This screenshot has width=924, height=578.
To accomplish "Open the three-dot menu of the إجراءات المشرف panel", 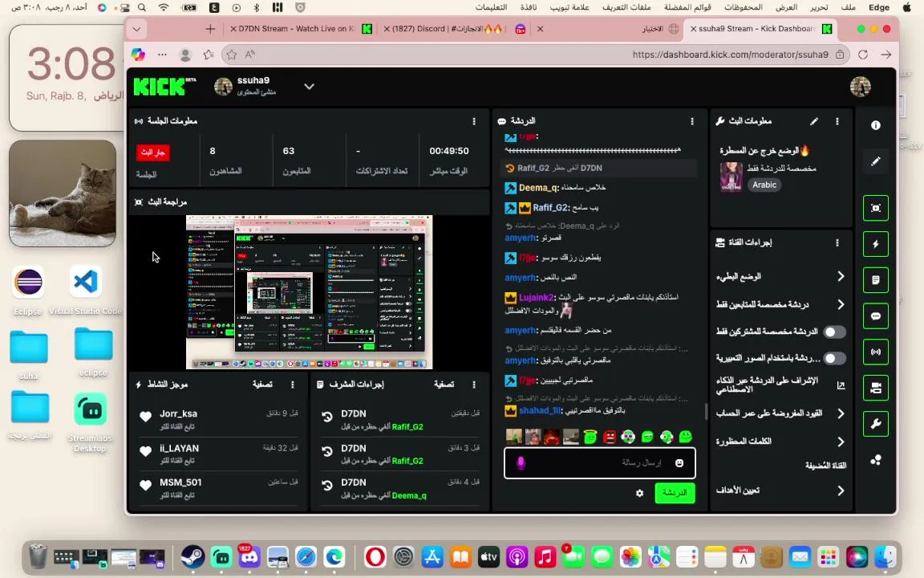I will [474, 385].
